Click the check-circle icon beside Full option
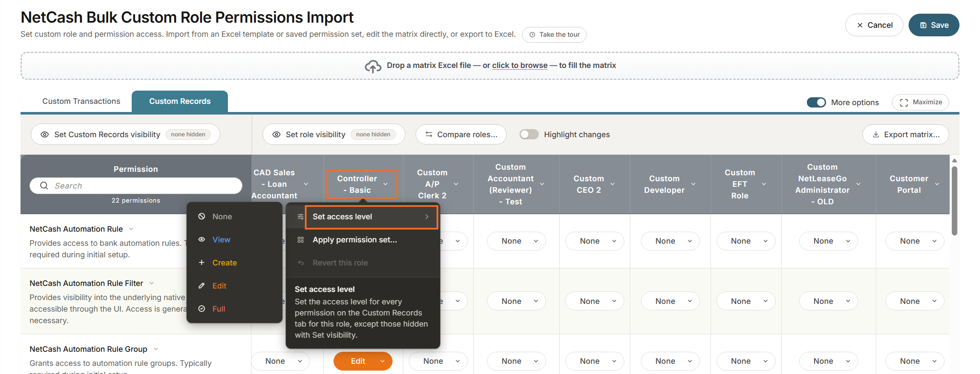The width and height of the screenshot is (980, 374). coord(201,309)
